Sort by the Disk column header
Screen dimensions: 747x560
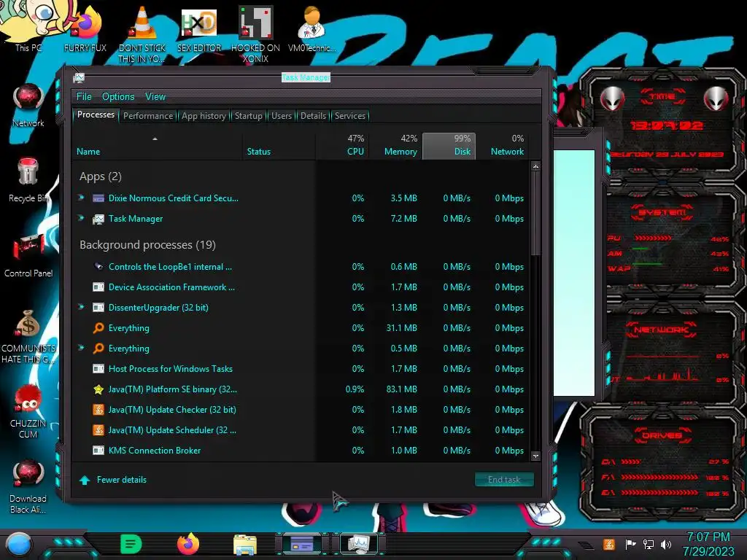[x=449, y=146]
